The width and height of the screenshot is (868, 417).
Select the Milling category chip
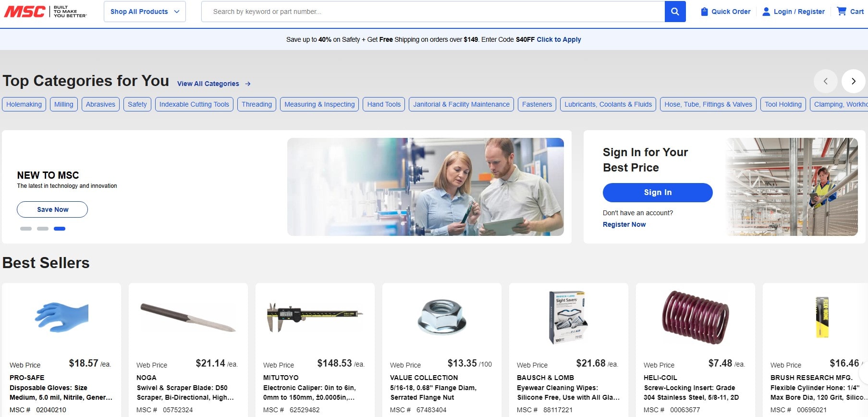(64, 104)
